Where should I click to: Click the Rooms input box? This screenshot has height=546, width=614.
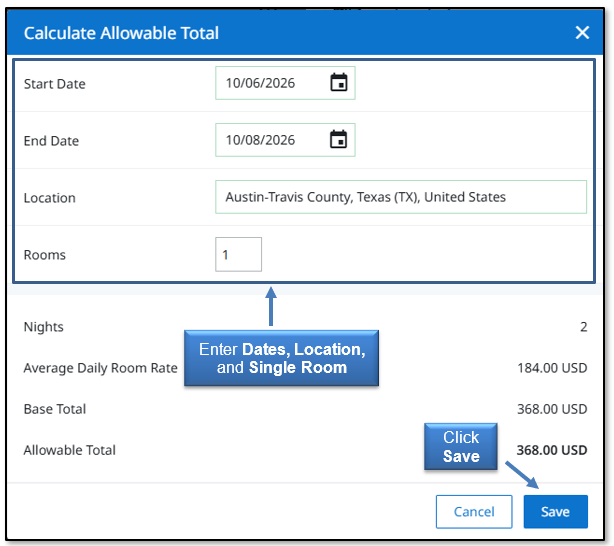[238, 254]
